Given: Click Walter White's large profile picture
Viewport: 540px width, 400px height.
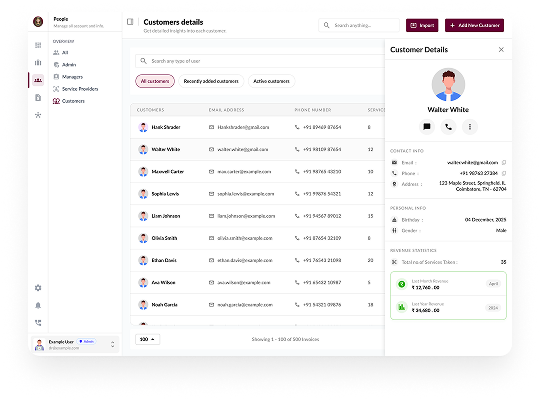Looking at the screenshot, I should coord(448,84).
